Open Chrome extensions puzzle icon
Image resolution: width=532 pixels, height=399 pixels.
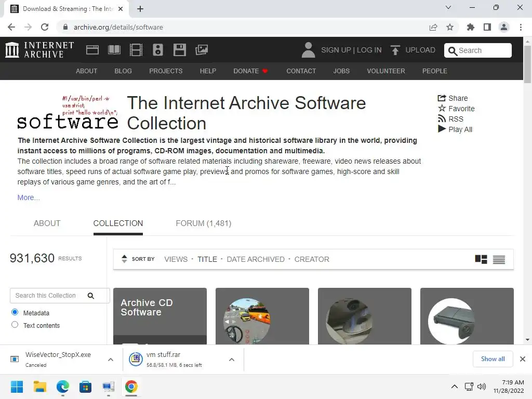(x=470, y=27)
